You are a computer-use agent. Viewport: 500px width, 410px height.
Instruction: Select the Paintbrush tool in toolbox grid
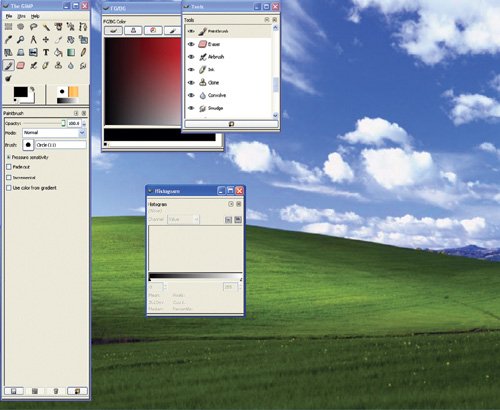[8, 66]
